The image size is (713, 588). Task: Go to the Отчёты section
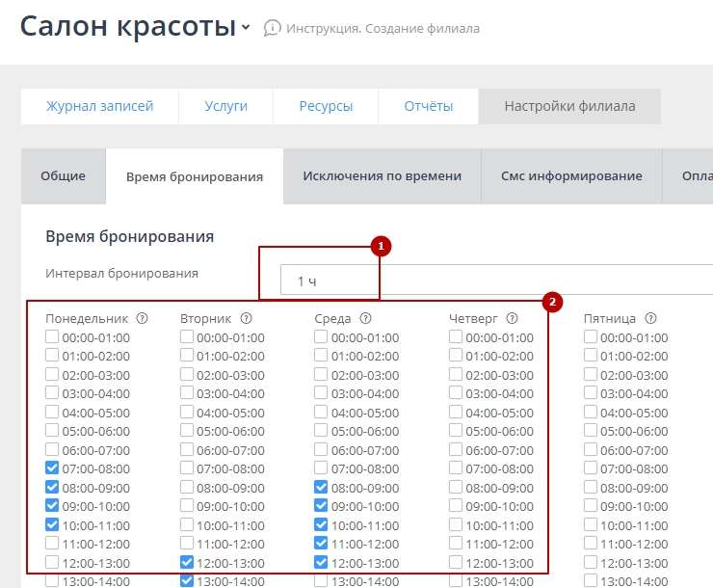pyautogui.click(x=428, y=106)
